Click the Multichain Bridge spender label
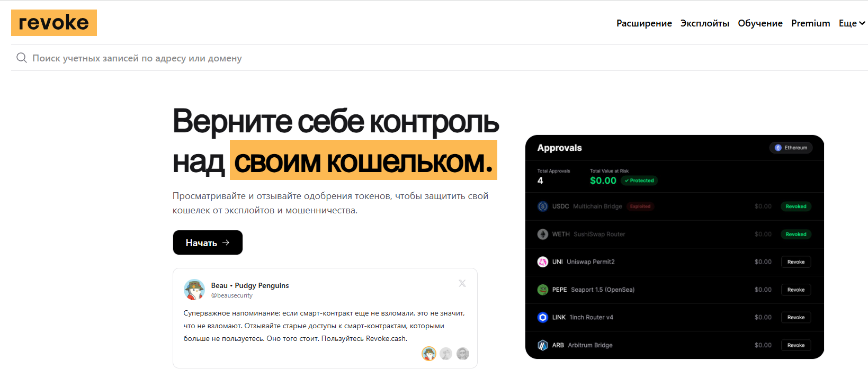This screenshot has width=868, height=378. coord(597,206)
